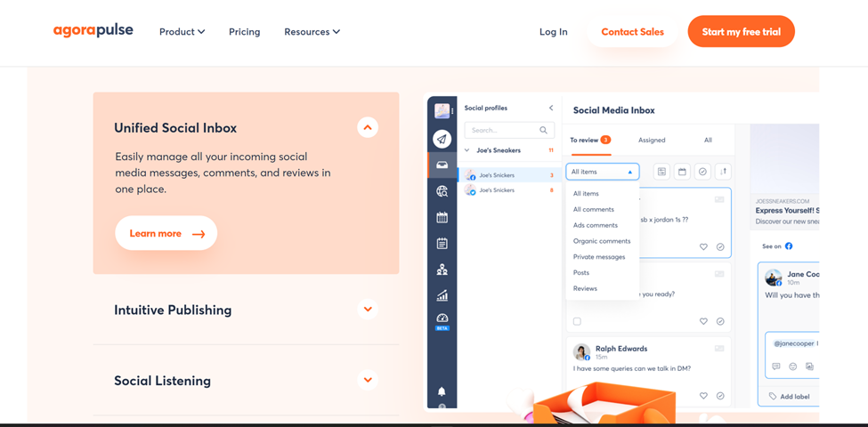Screen dimensions: 868x427
Task: Open the paper-plane Publish icon in sidebar
Action: [442, 139]
